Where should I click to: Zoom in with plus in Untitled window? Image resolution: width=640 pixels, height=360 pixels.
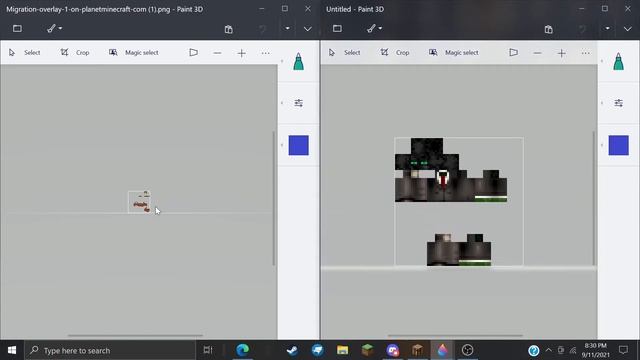pyautogui.click(x=562, y=53)
